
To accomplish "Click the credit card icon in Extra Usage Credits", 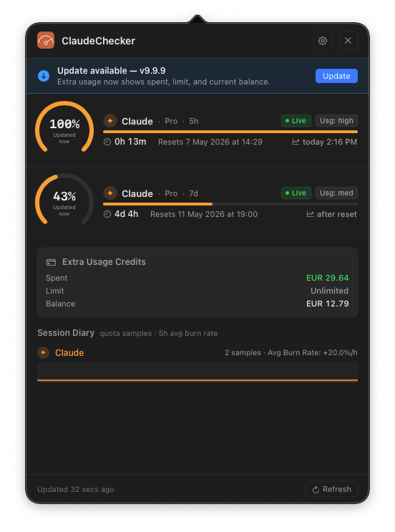I will [52, 262].
